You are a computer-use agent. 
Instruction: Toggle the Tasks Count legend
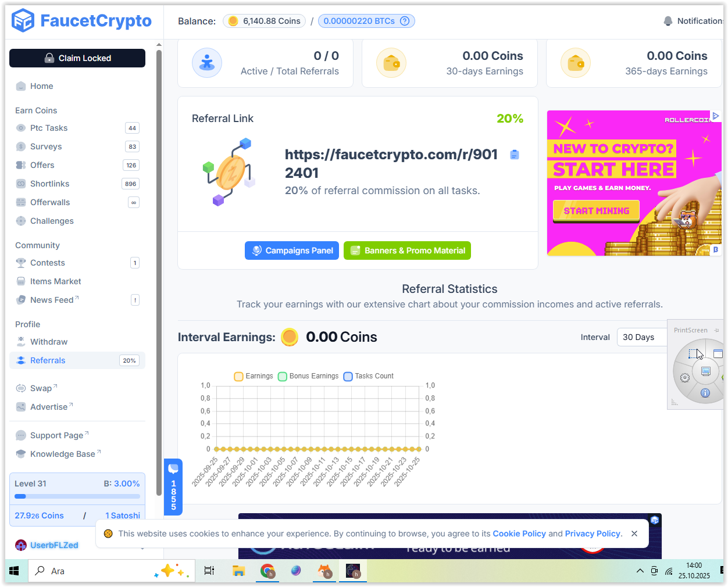(369, 376)
